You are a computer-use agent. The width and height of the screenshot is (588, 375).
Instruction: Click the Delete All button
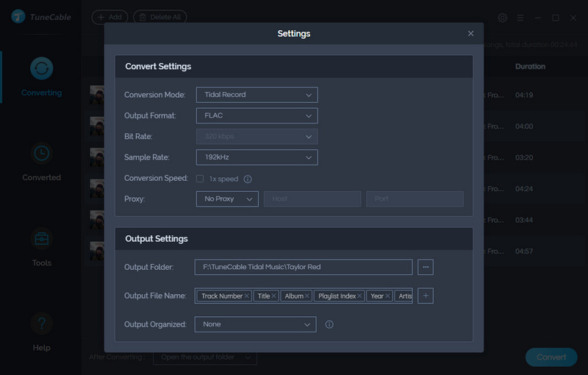pyautogui.click(x=160, y=17)
